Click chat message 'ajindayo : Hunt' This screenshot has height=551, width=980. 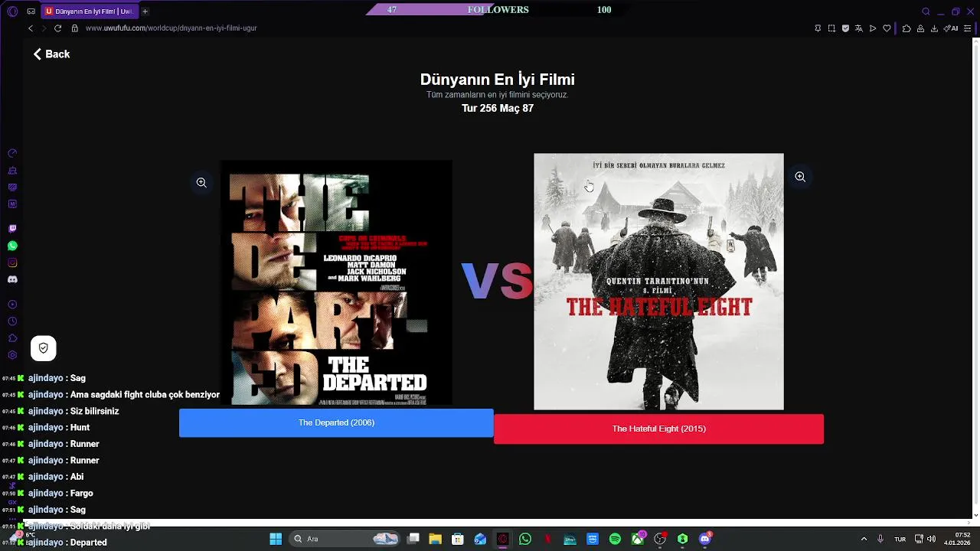point(59,428)
